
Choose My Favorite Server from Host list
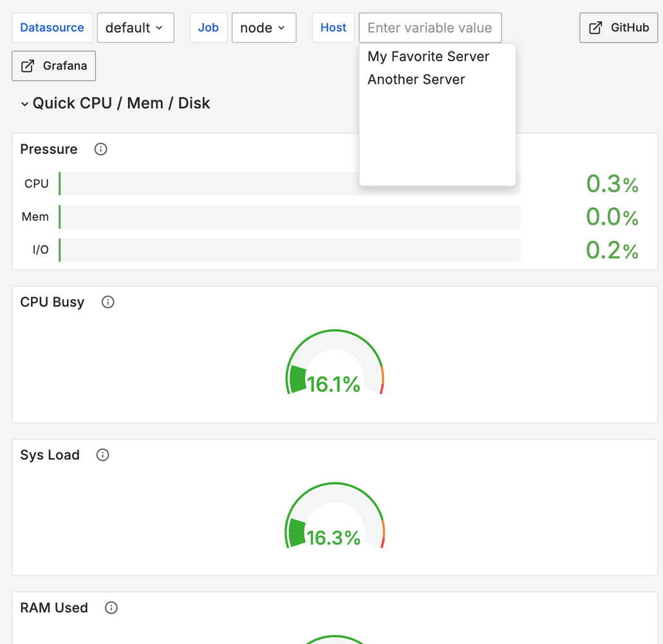437,56
